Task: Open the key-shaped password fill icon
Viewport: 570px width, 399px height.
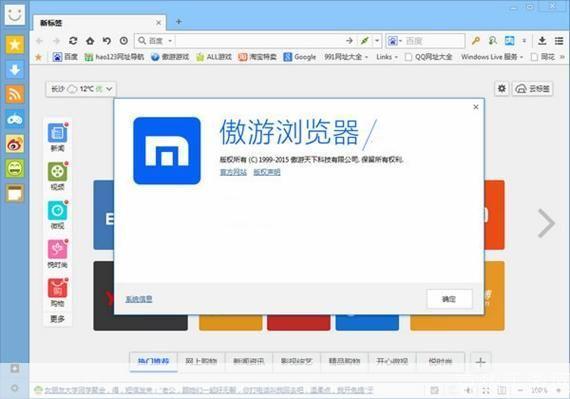Action: [476, 41]
